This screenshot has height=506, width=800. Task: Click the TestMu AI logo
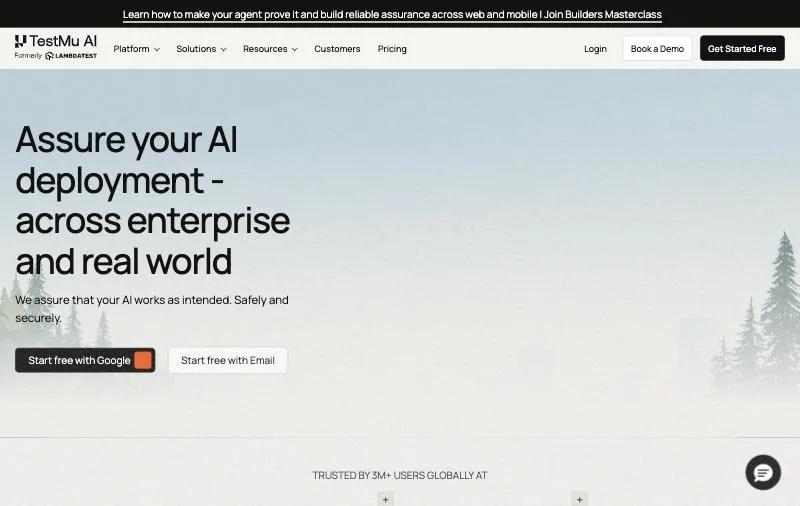pos(56,41)
